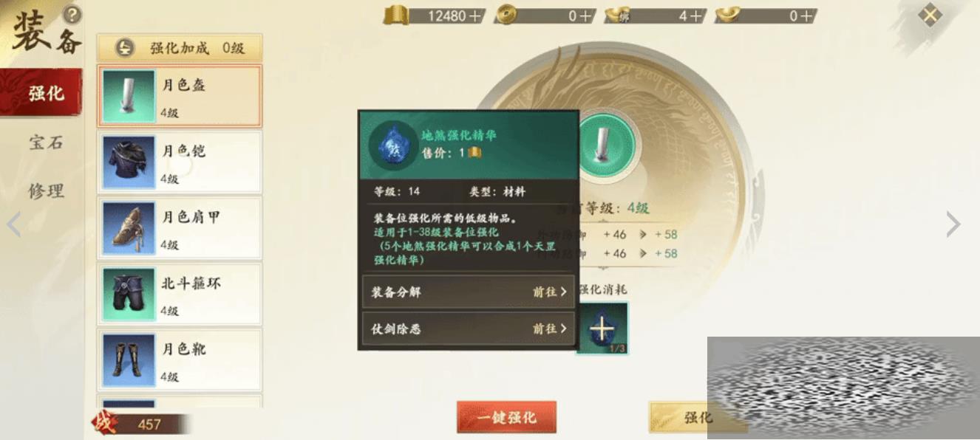This screenshot has width=980, height=440.
Task: Select the 月色靴 boots equipment icon
Action: coord(129,360)
